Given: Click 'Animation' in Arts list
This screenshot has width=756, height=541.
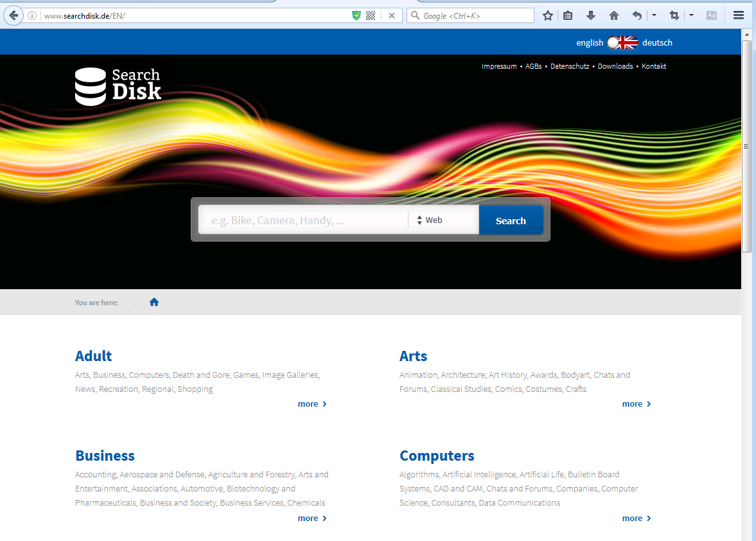Looking at the screenshot, I should (418, 375).
